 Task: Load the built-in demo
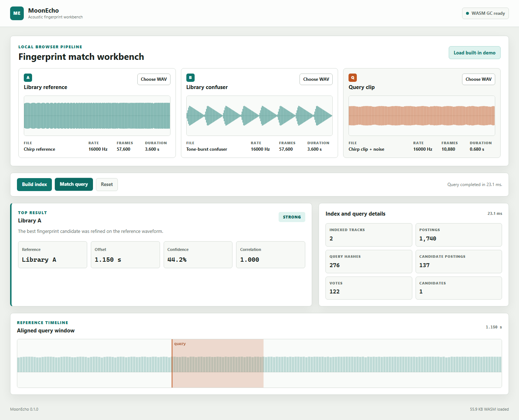474,53
